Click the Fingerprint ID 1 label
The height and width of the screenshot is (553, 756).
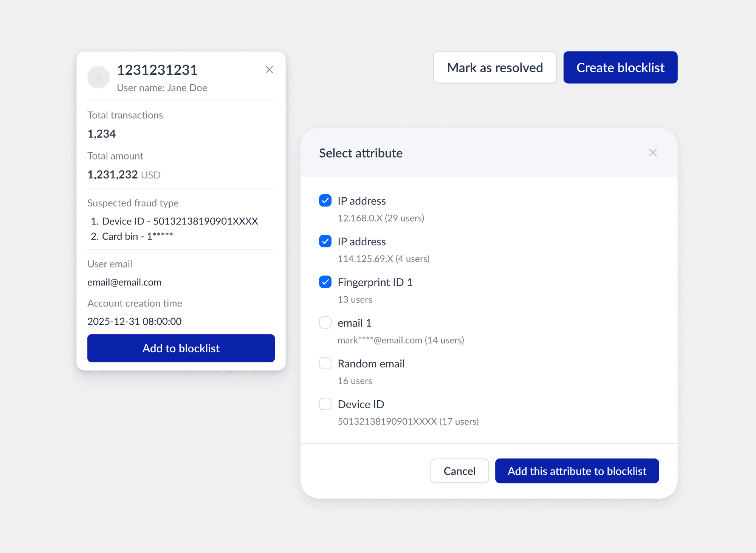[375, 282]
